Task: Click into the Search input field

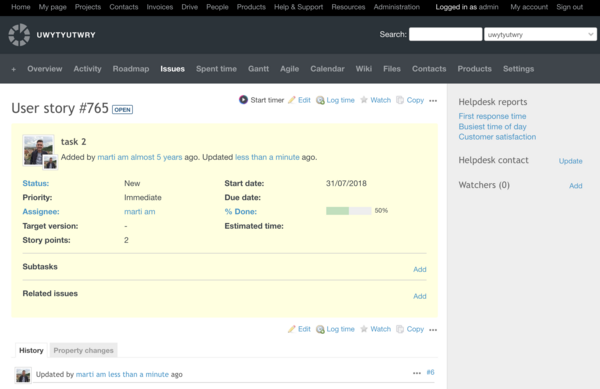Action: pyautogui.click(x=445, y=34)
